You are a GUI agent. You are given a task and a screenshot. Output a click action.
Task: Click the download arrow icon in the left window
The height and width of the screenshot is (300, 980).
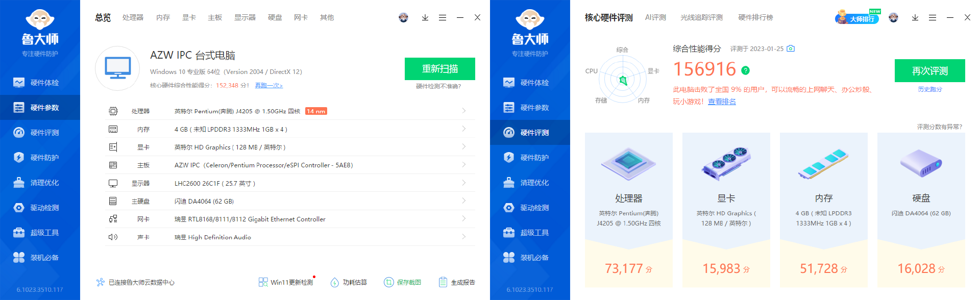[425, 17]
